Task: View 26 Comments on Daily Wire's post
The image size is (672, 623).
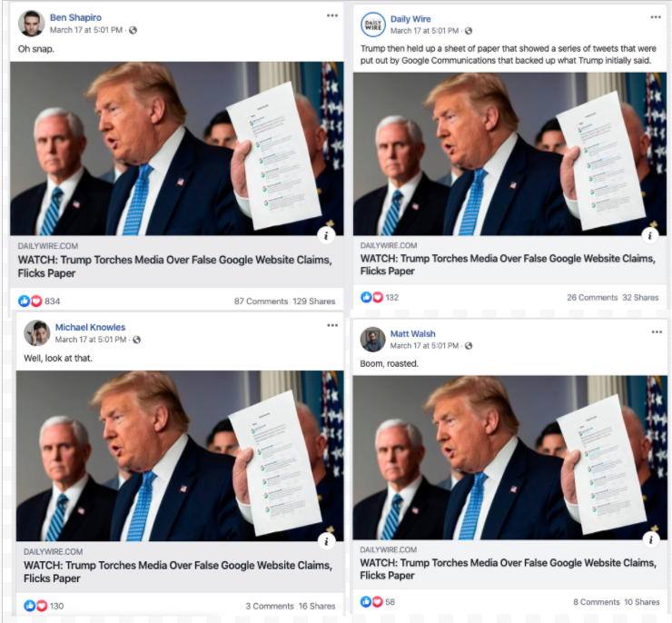Action: pos(592,297)
